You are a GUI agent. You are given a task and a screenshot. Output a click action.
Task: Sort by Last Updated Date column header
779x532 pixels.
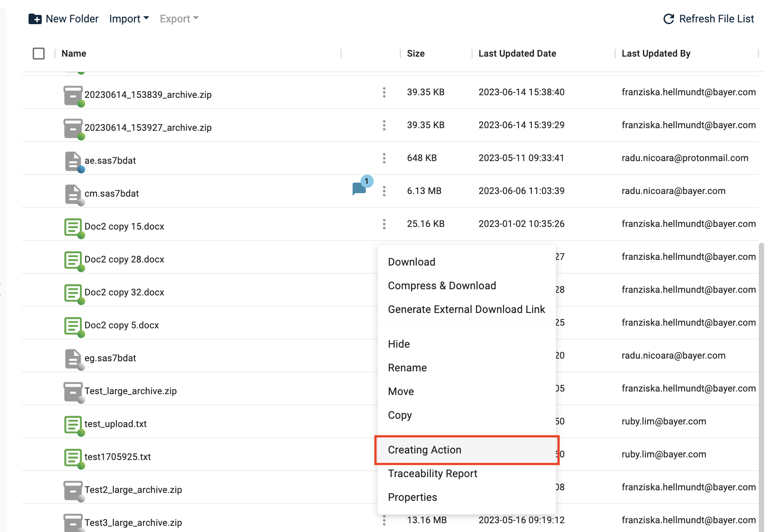point(517,54)
